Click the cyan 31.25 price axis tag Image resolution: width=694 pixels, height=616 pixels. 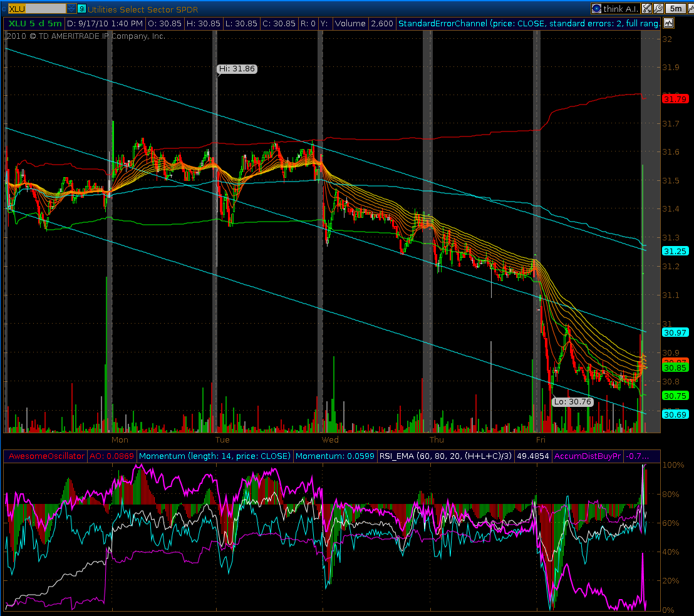point(675,251)
